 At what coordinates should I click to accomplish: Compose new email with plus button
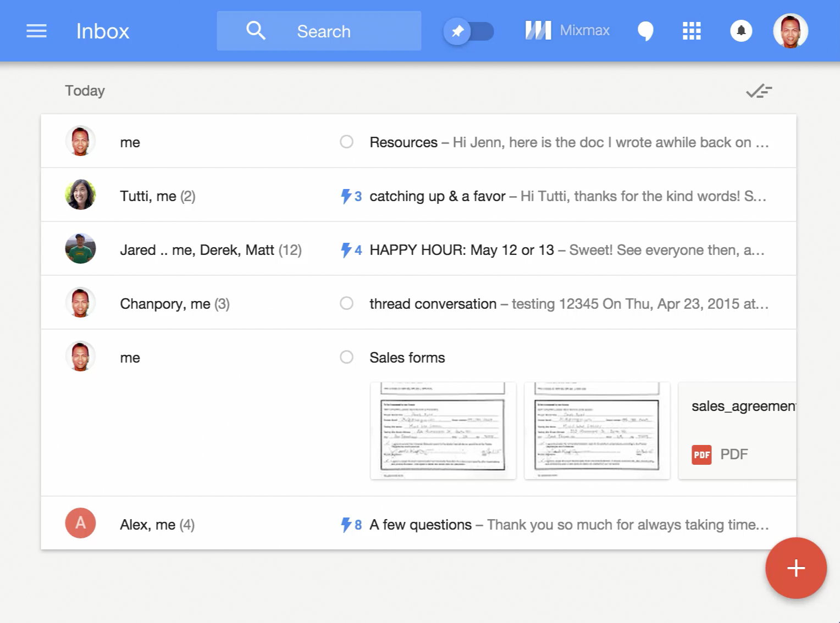point(796,568)
